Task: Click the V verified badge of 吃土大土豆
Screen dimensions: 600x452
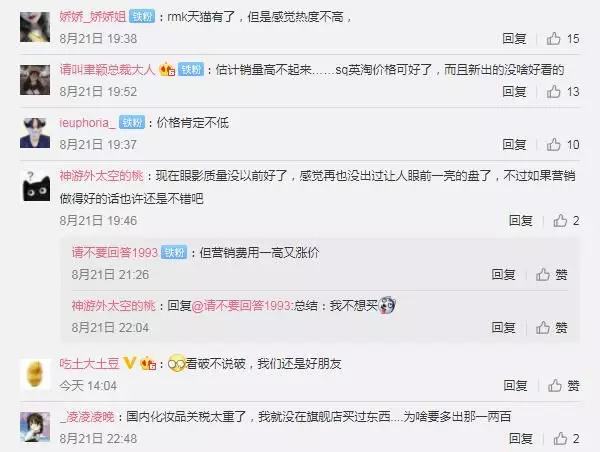Action: click(x=129, y=362)
